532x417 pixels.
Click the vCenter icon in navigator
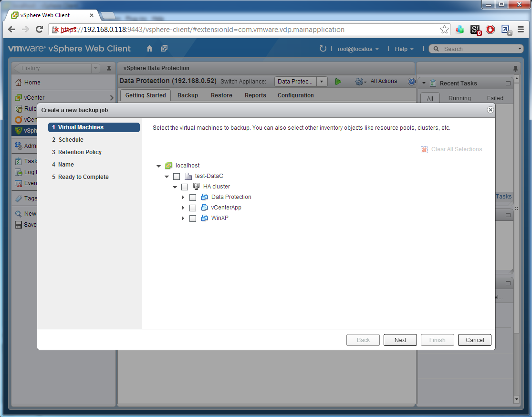18,98
